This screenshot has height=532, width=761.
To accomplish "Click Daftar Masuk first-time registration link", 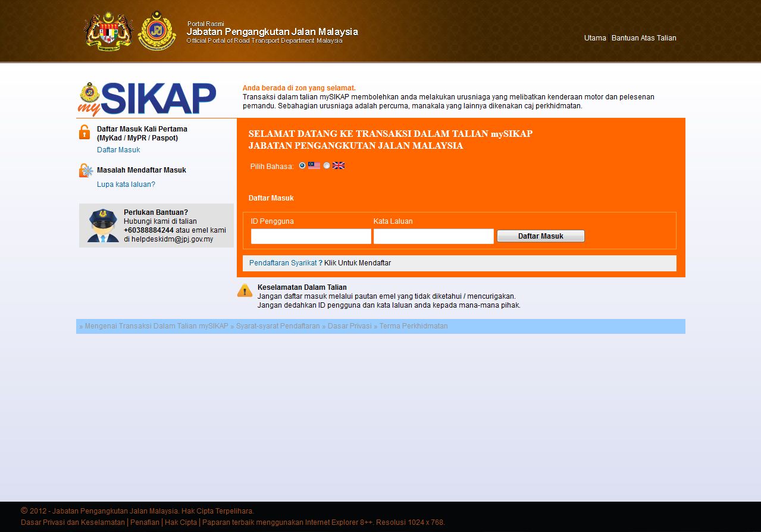I will click(x=118, y=150).
